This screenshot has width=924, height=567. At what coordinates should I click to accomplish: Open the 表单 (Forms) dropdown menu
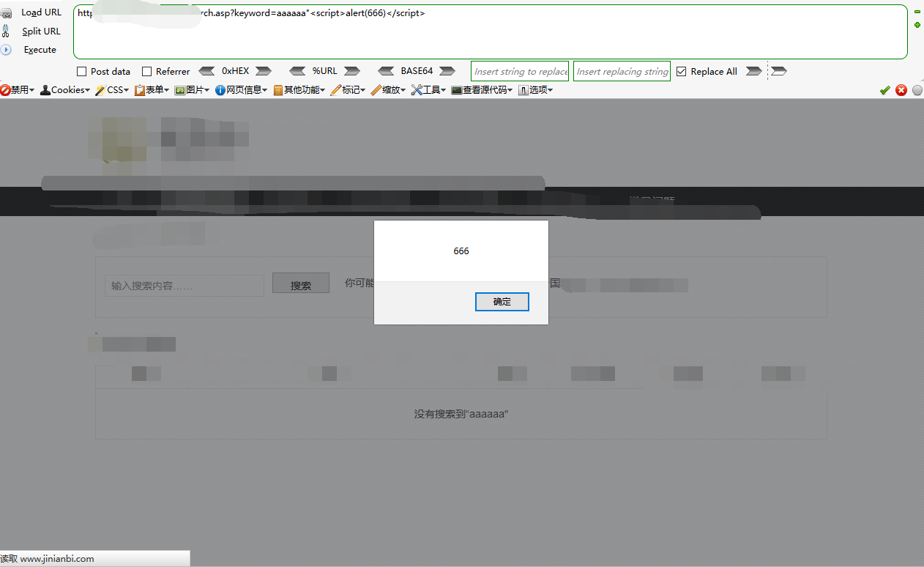[152, 90]
